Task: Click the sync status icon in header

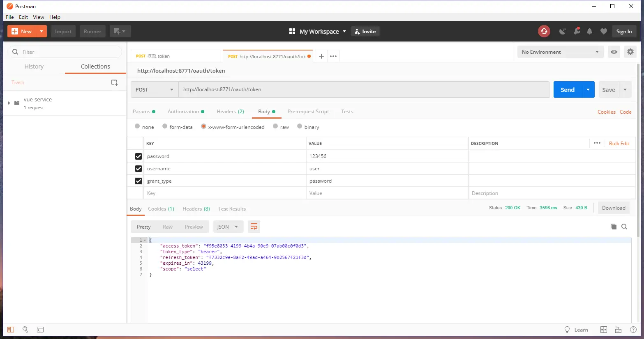Action: pyautogui.click(x=544, y=31)
